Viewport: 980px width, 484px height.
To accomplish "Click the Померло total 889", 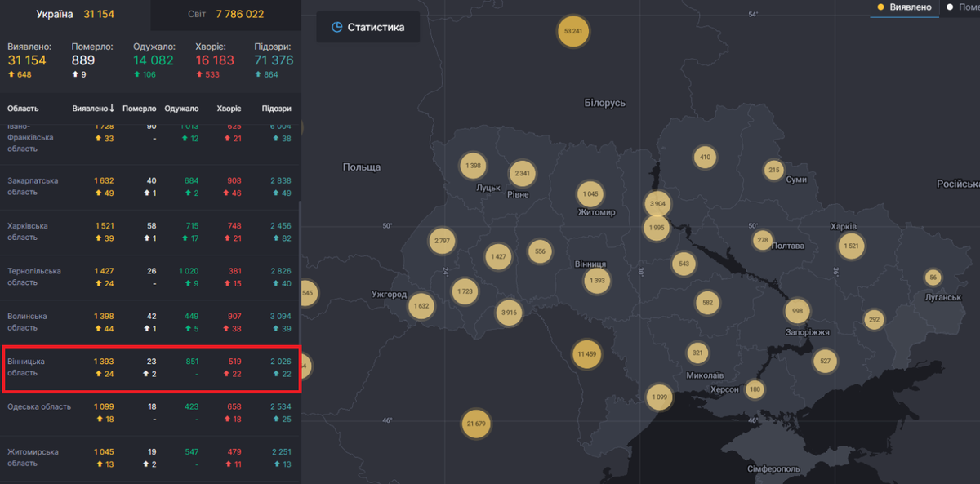I will coord(83,60).
